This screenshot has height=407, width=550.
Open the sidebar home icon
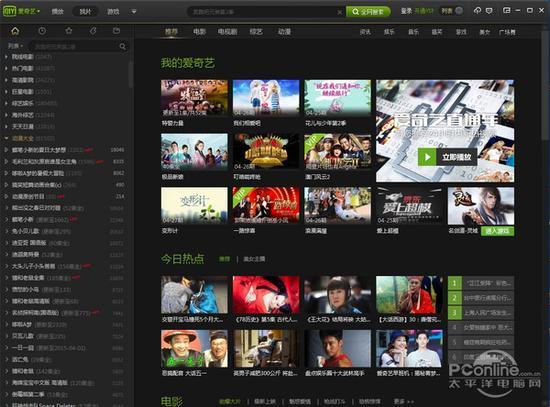(15, 31)
